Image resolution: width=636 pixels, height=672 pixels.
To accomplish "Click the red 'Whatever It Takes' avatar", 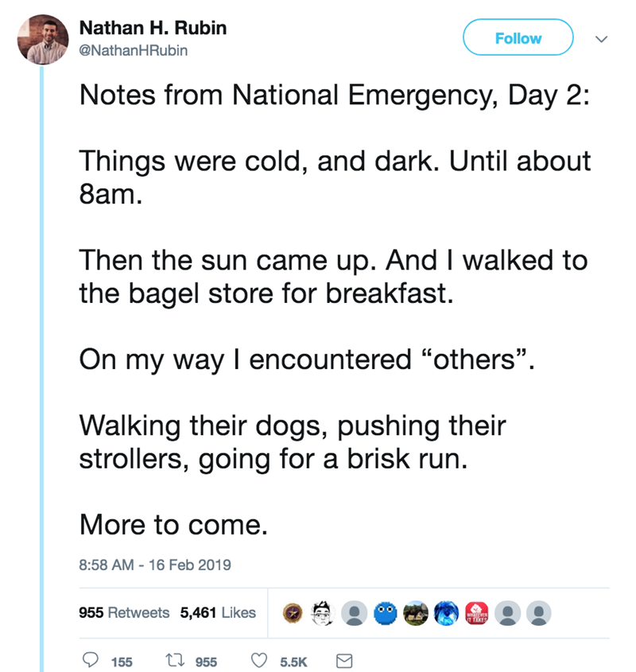I will (475, 613).
